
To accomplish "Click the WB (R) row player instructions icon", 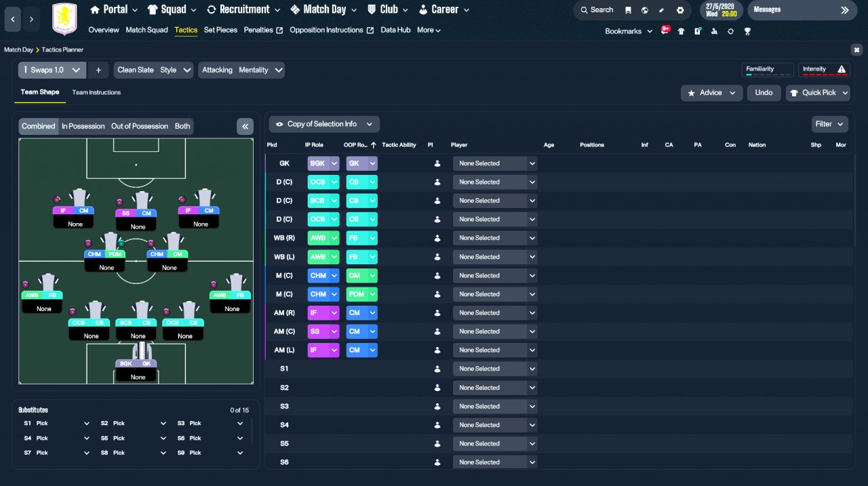I will pyautogui.click(x=437, y=238).
